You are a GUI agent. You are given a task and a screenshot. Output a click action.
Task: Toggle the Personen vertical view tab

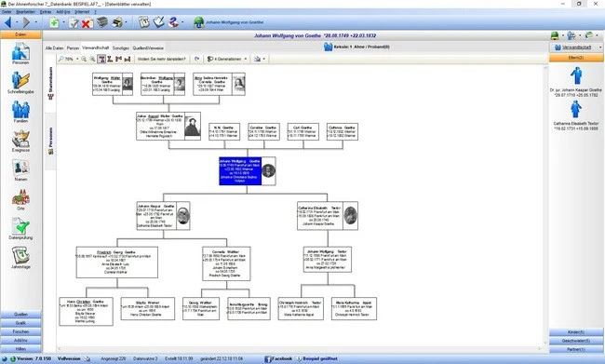click(x=50, y=141)
